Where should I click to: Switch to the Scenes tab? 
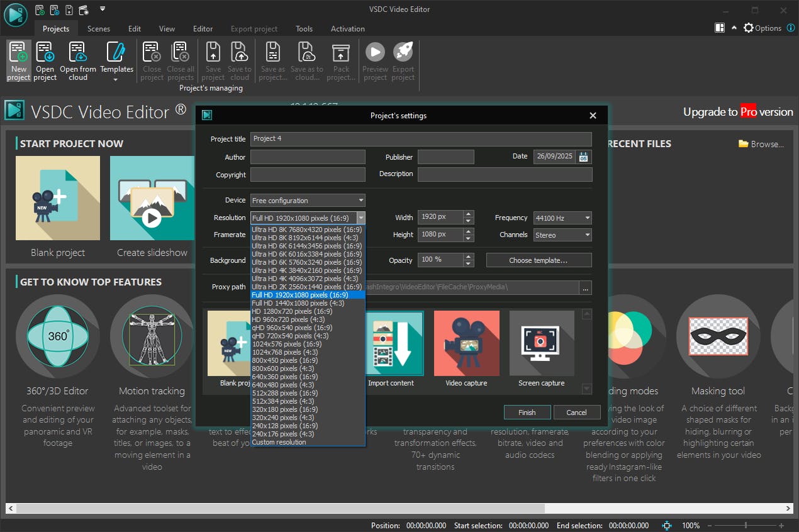[x=99, y=29]
